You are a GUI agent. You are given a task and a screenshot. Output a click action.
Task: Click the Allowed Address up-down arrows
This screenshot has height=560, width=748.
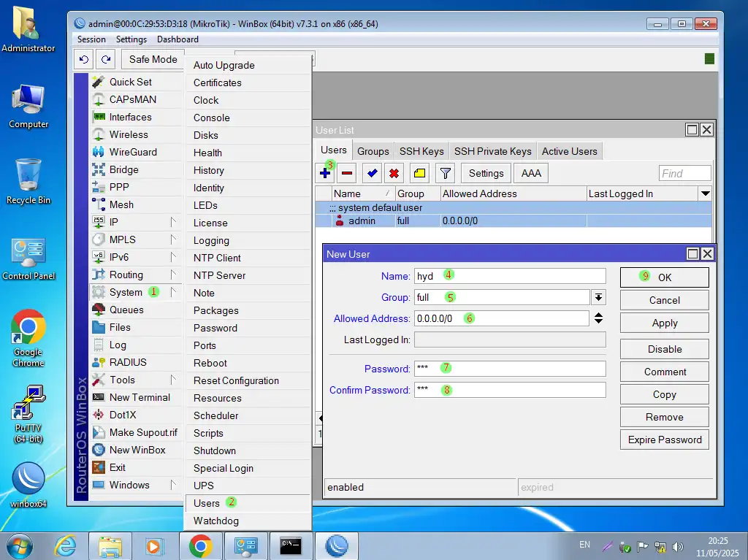click(x=598, y=318)
